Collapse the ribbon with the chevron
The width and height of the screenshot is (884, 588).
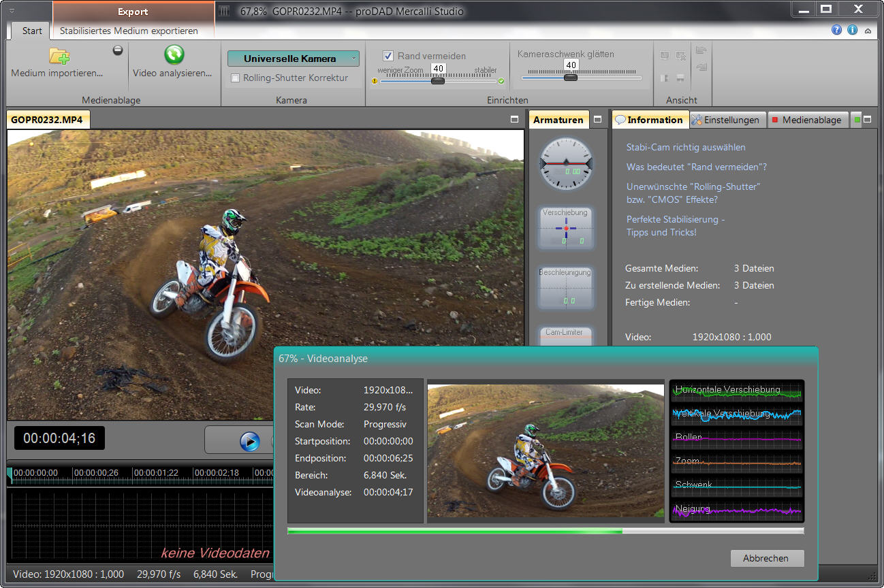[868, 31]
